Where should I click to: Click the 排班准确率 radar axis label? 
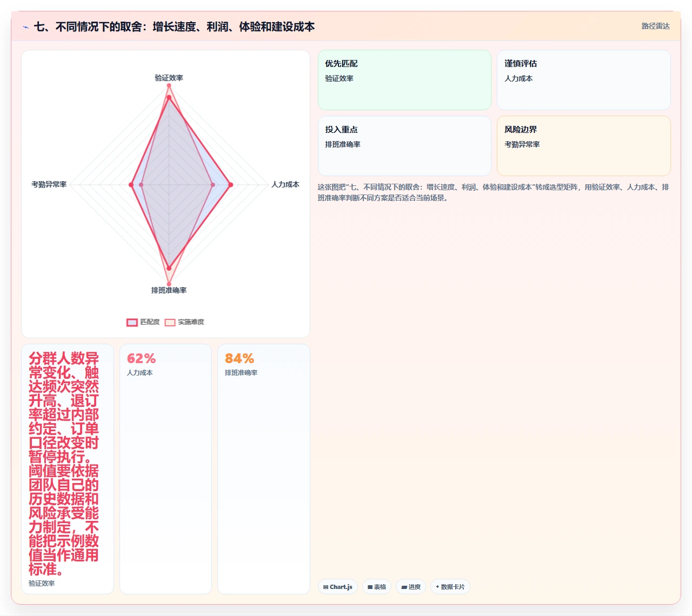(169, 290)
